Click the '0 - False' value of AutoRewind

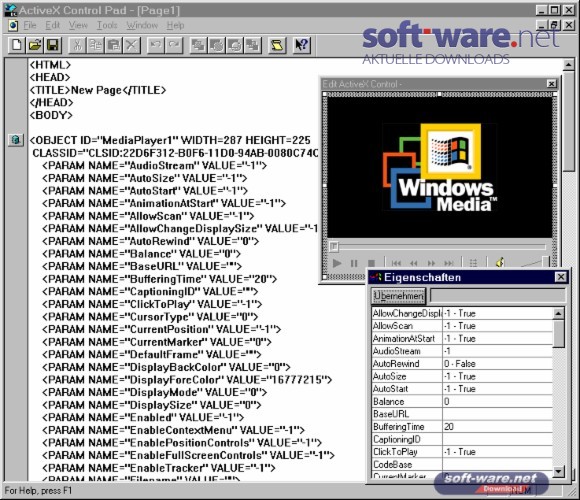coord(460,364)
